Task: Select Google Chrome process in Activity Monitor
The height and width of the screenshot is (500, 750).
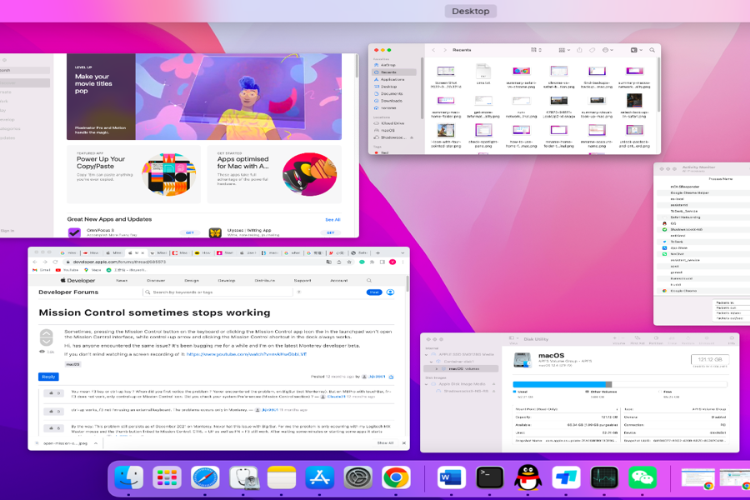Action: (684, 291)
